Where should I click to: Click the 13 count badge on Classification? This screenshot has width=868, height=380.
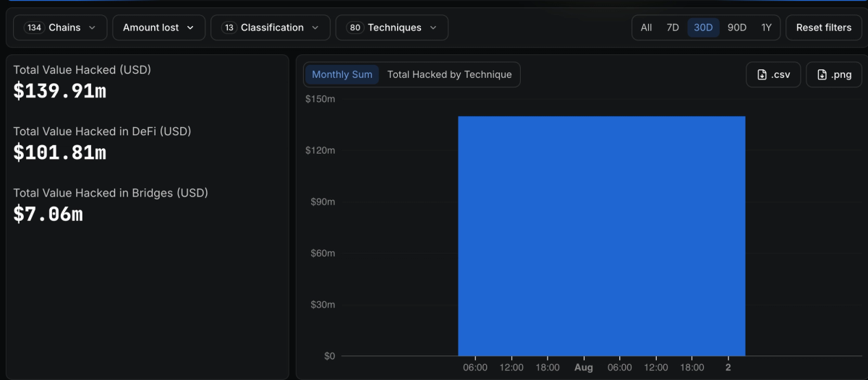coord(229,27)
